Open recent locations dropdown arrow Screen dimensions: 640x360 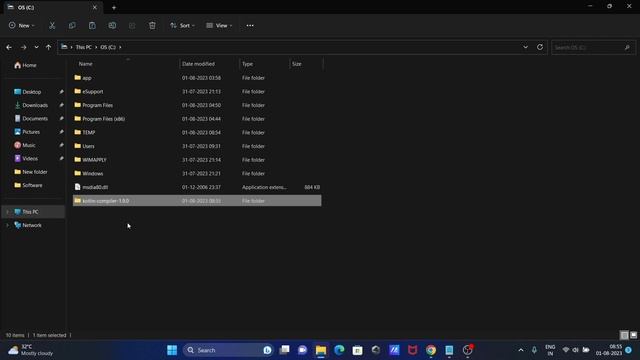[36, 47]
